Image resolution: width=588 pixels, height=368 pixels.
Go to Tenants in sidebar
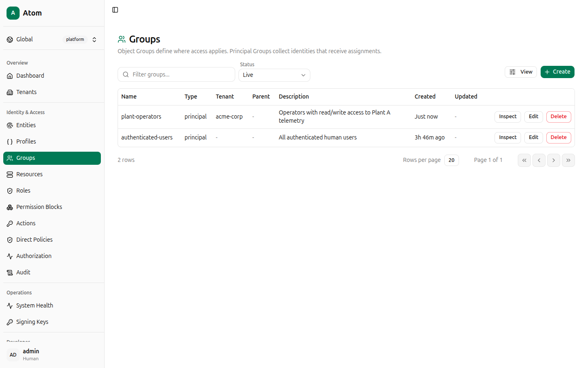pos(52,92)
